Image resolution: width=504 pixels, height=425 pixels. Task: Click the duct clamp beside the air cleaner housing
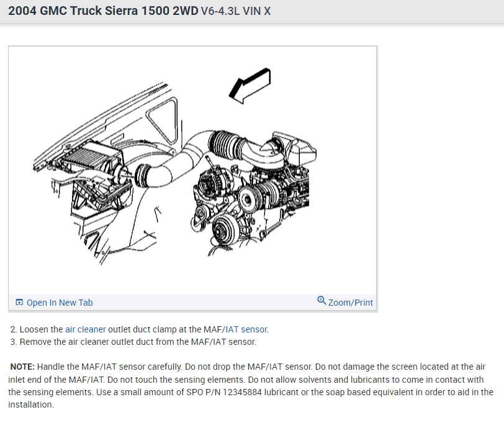(x=141, y=175)
